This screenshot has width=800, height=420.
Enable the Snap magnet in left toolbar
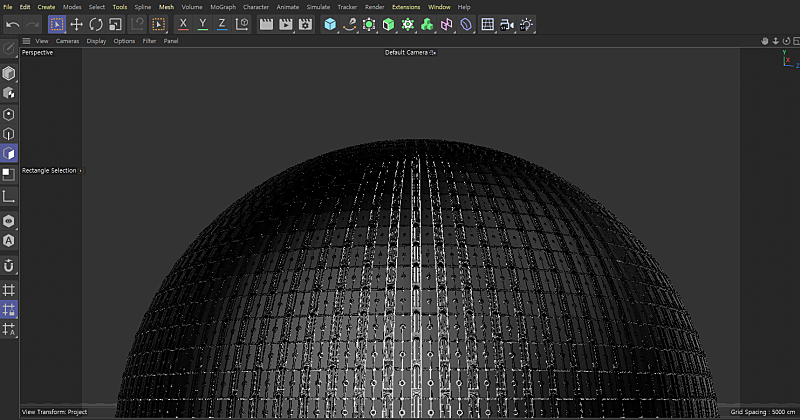point(9,266)
